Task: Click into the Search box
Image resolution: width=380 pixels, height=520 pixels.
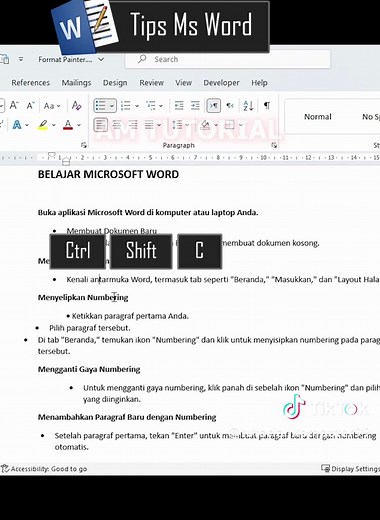Action: pos(228,59)
